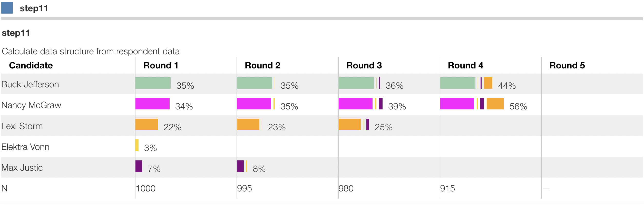The image size is (644, 205).
Task: Click the blue step11 legend swatch
Action: click(x=7, y=8)
